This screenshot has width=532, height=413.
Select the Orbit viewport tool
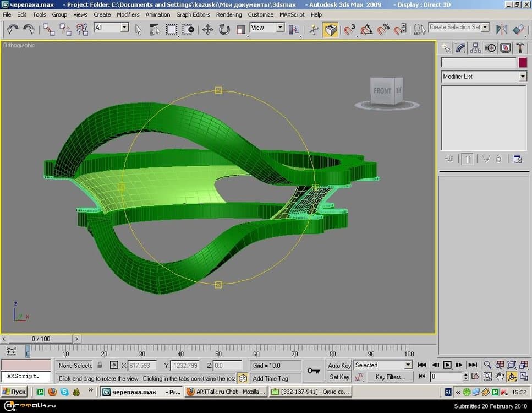coord(512,376)
